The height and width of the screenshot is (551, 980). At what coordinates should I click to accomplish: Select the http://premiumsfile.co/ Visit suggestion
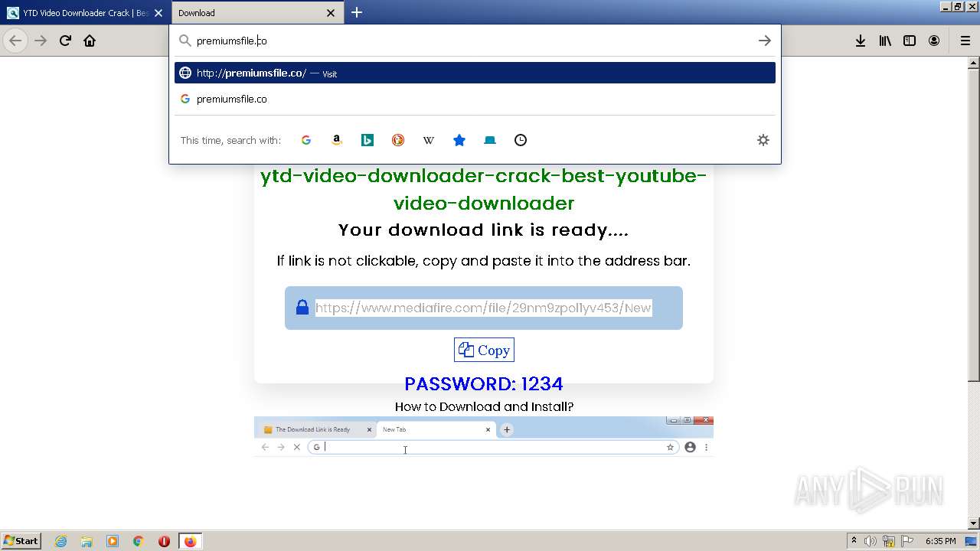click(x=475, y=73)
